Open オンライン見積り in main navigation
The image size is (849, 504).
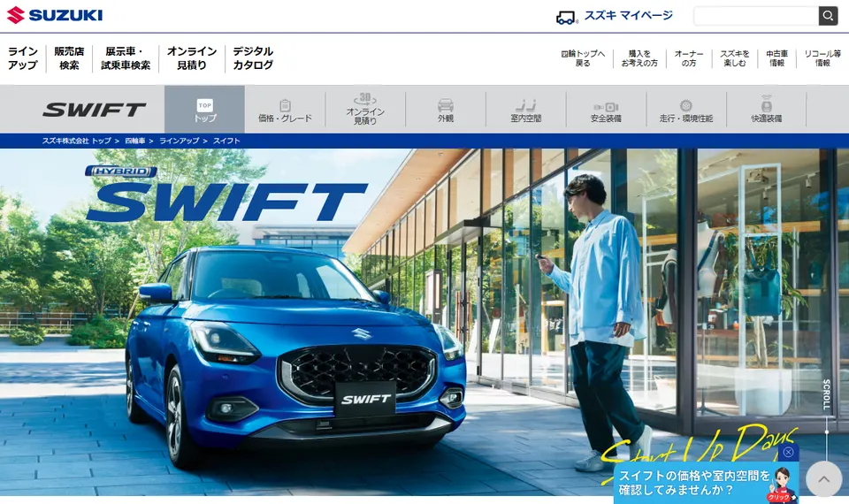(x=192, y=58)
